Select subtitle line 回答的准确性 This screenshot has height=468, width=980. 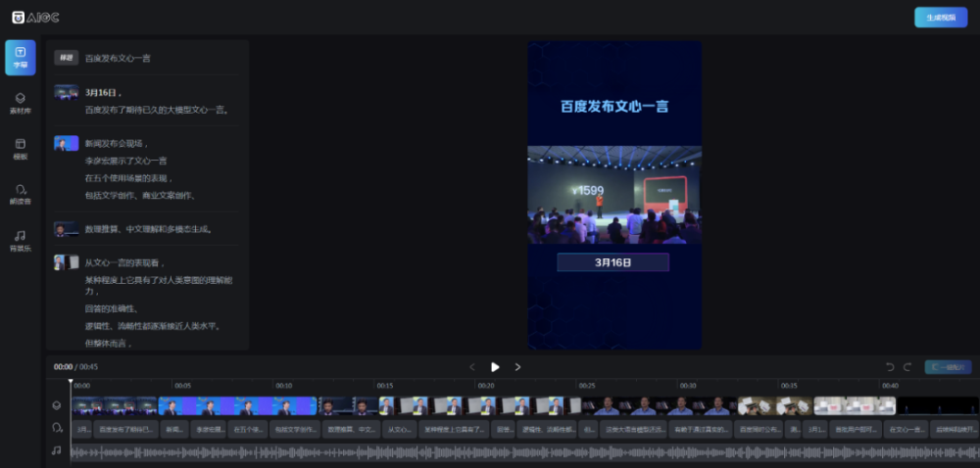click(x=112, y=308)
